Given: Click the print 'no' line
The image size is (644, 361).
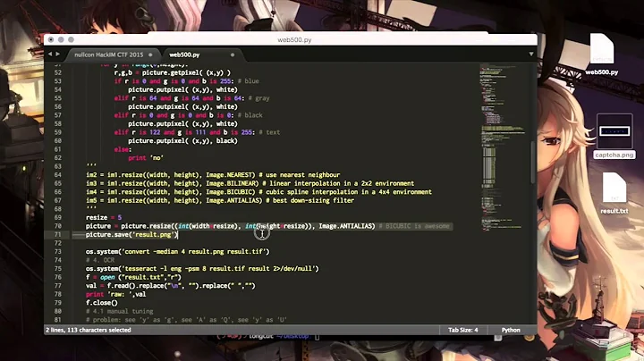Looking at the screenshot, I should coord(146,158).
